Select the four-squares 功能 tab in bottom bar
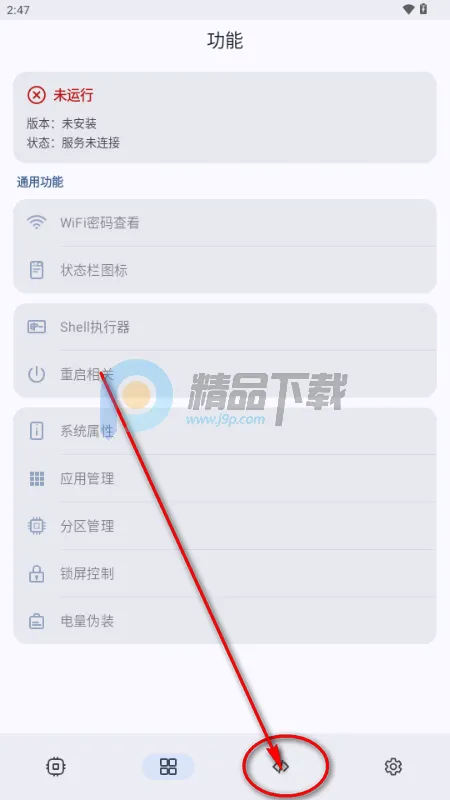The image size is (450, 800). click(168, 766)
